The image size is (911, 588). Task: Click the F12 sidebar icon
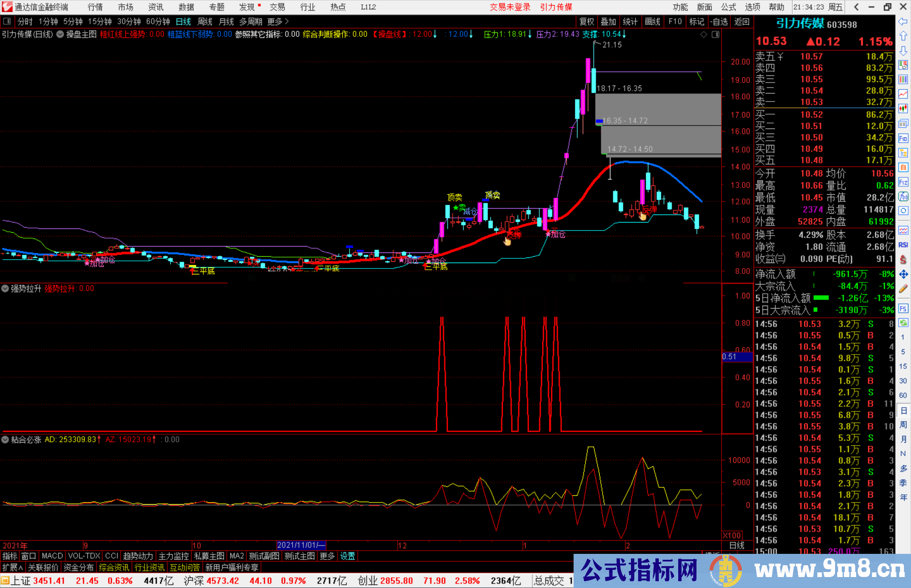903,182
